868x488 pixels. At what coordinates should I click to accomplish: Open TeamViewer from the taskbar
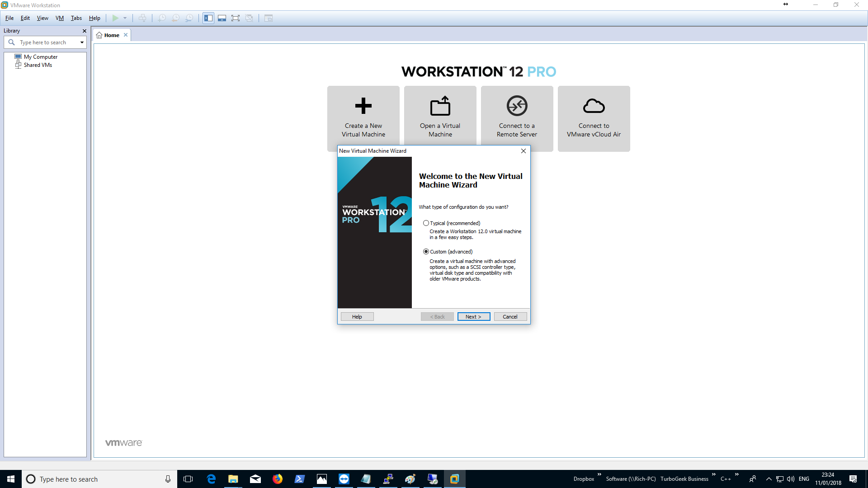[x=344, y=479]
